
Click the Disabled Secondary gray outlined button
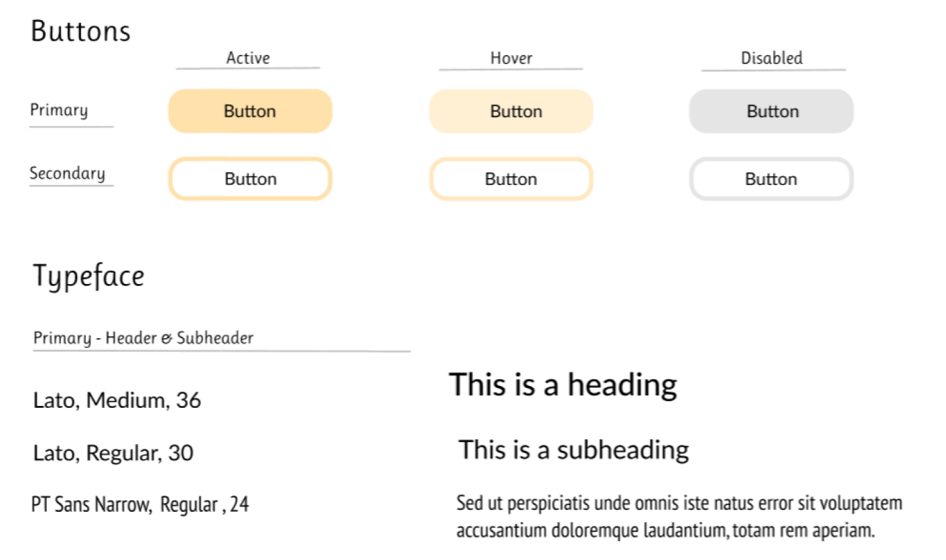click(x=771, y=179)
